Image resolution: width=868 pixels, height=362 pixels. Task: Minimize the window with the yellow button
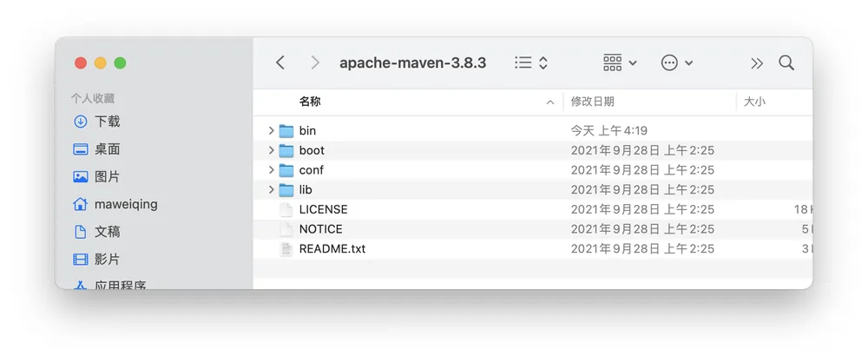(x=100, y=63)
